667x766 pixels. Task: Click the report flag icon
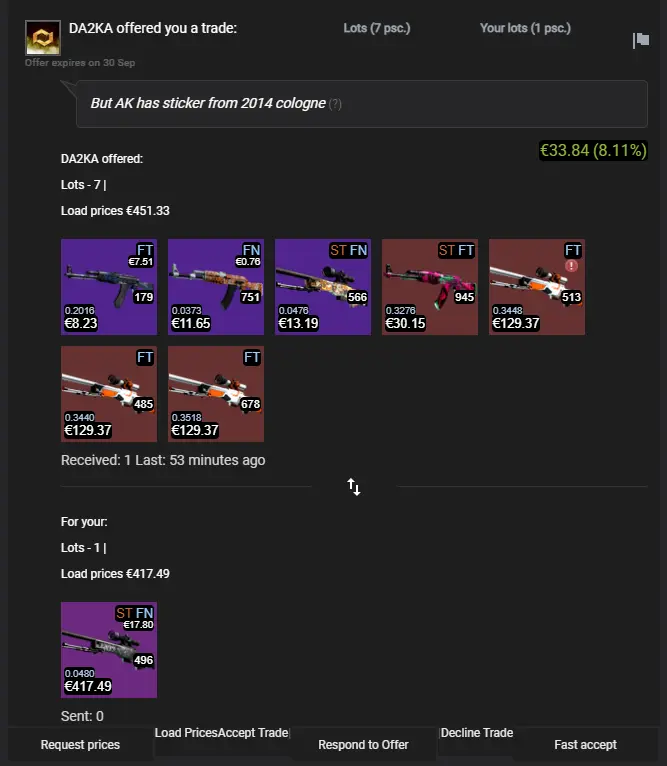click(x=641, y=40)
